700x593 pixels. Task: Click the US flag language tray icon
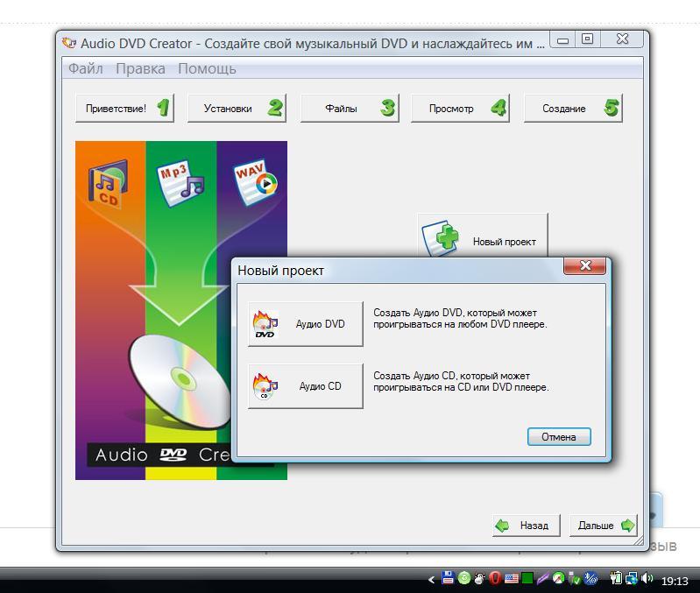[511, 579]
